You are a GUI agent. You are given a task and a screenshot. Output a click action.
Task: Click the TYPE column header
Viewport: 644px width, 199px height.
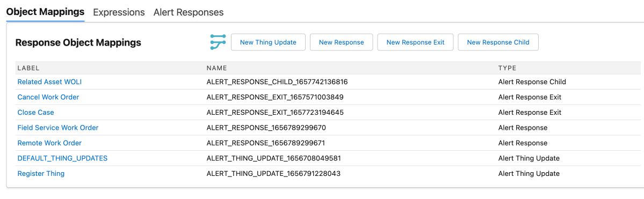pyautogui.click(x=507, y=68)
